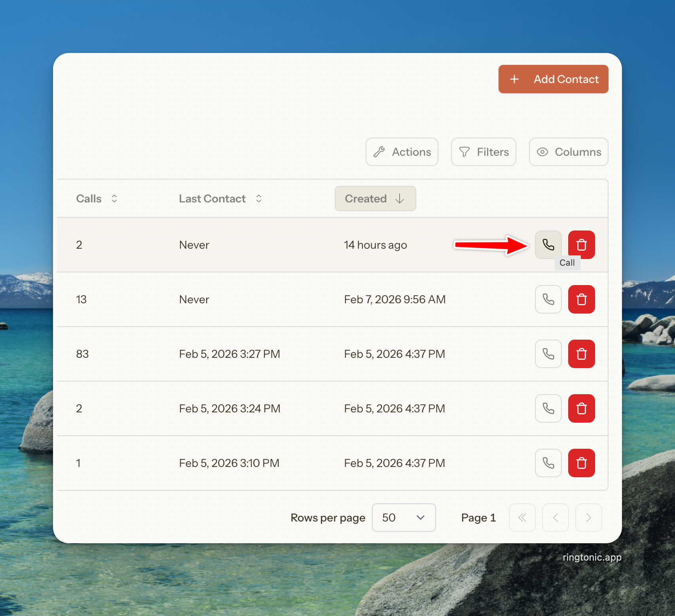Sort table by Last Contact column
The image size is (675, 616).
(x=220, y=198)
